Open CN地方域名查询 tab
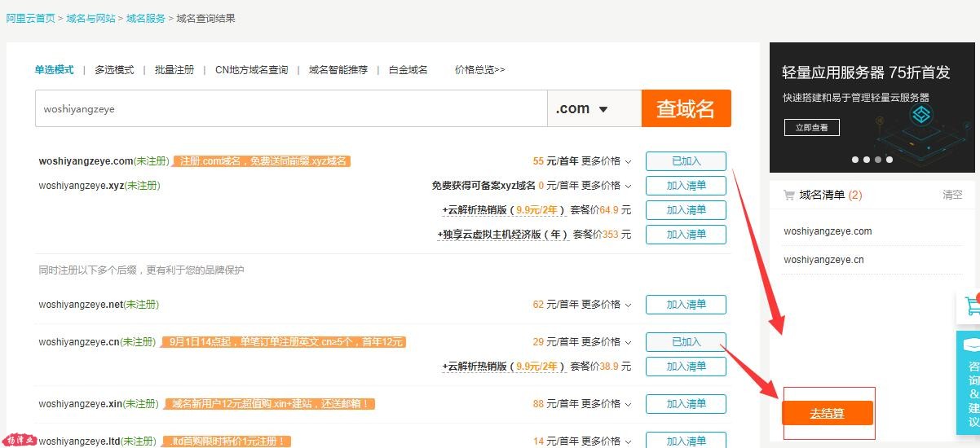980x448 pixels. [x=251, y=70]
